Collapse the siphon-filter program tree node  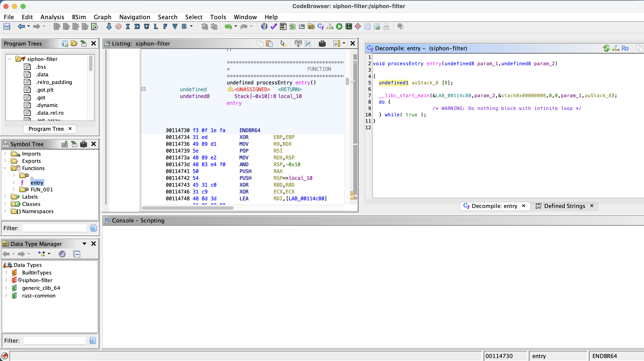click(10, 59)
